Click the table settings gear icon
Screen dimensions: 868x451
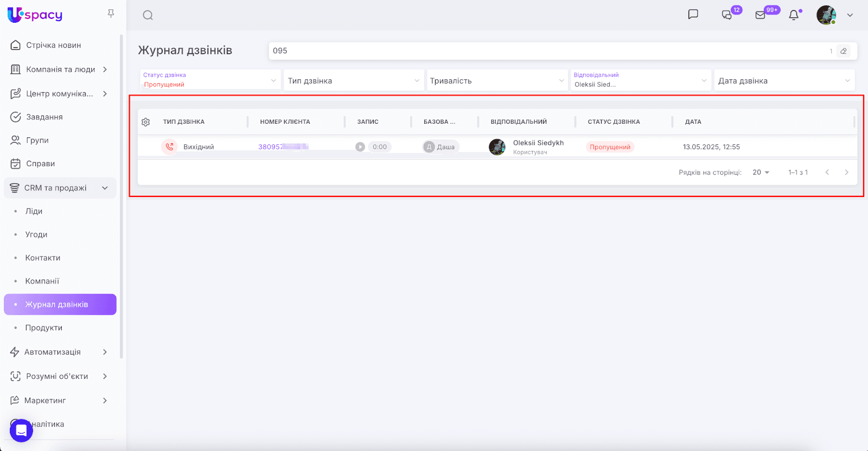click(145, 122)
